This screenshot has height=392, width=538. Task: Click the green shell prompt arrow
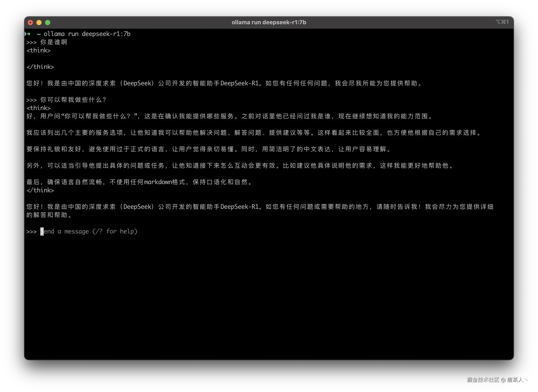pos(28,34)
